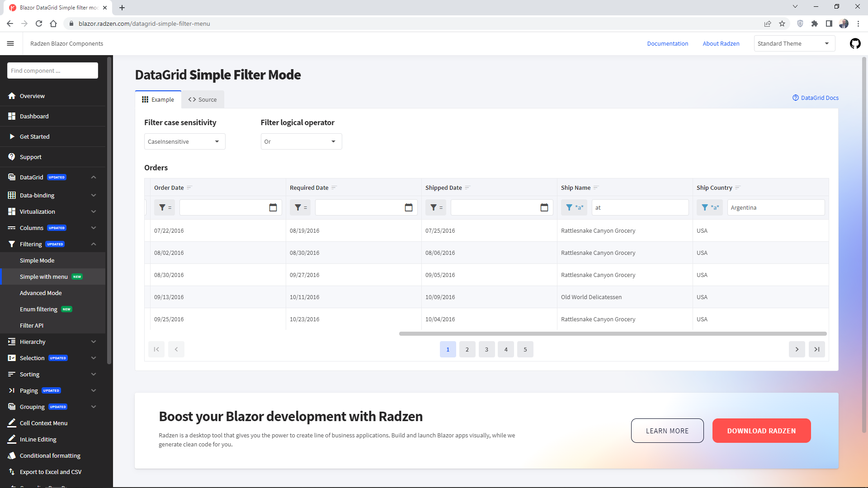Image resolution: width=868 pixels, height=488 pixels.
Task: Open the Filter logical operator dropdown
Action: coord(301,141)
